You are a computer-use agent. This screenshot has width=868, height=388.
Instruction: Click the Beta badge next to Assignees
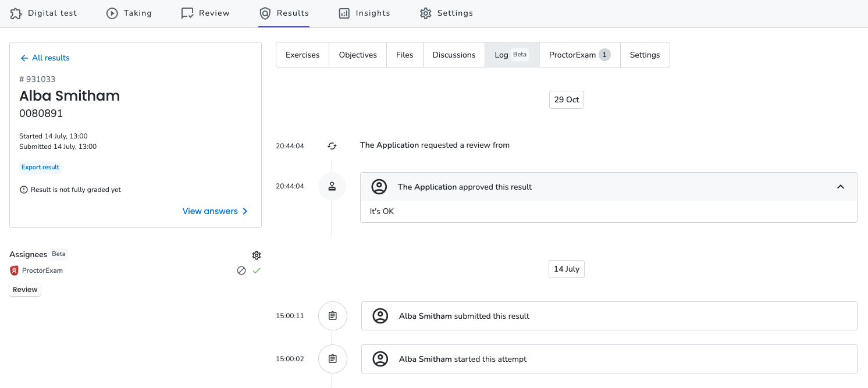click(59, 254)
